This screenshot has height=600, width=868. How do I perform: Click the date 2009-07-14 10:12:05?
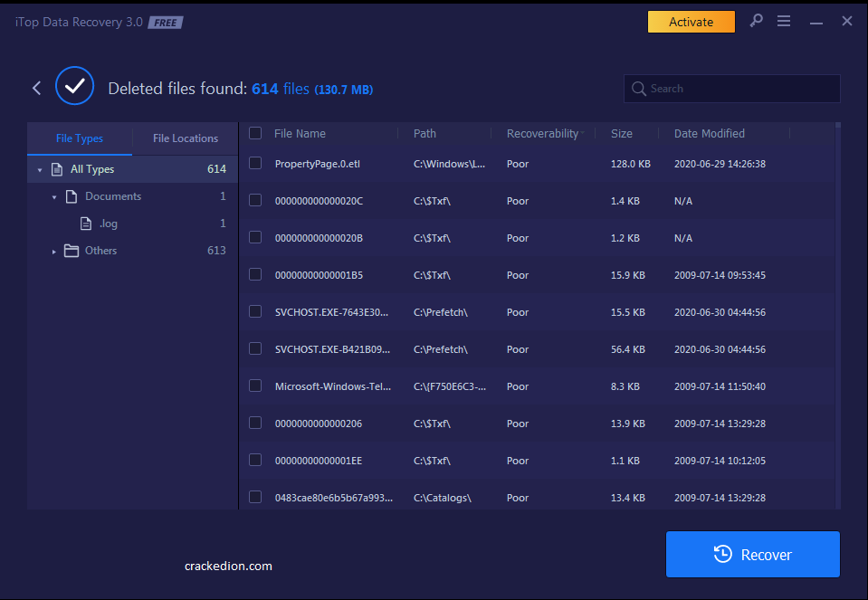[720, 461]
